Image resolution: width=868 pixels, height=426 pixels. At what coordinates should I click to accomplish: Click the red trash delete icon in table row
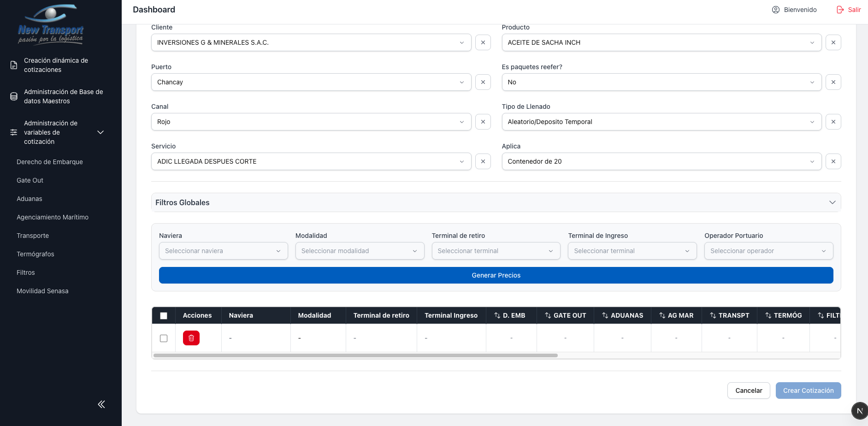(x=191, y=338)
